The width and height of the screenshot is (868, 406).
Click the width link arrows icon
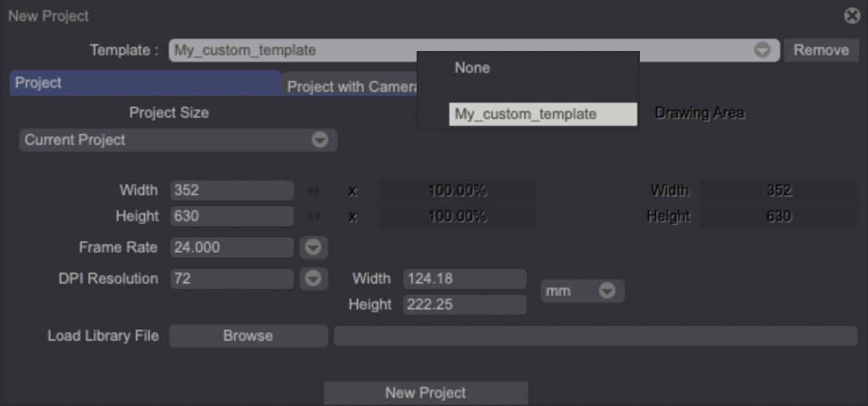[x=313, y=191]
